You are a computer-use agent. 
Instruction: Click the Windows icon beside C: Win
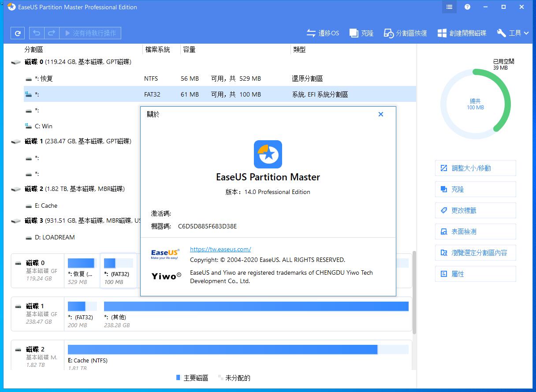click(x=29, y=126)
